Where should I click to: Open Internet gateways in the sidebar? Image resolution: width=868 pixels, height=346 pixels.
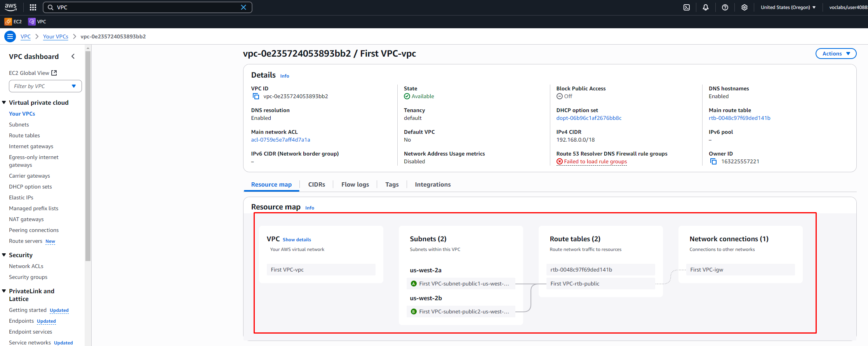[31, 146]
